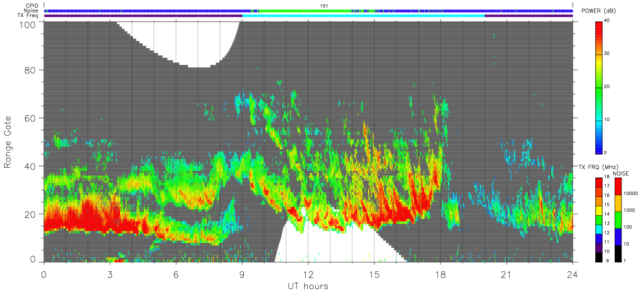
Task: Click the x-axis tick label 3
Action: (110, 274)
